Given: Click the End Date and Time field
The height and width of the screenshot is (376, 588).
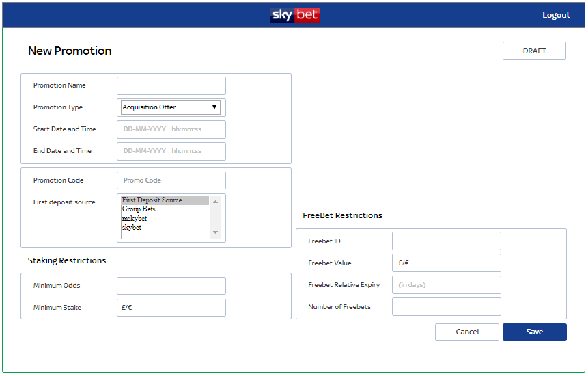Looking at the screenshot, I should [171, 151].
